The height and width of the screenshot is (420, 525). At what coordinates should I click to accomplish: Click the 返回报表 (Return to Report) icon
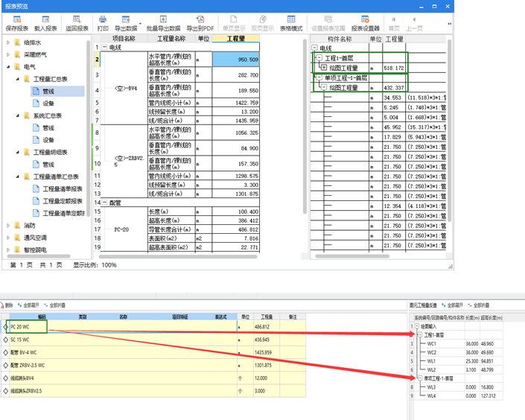[77, 23]
